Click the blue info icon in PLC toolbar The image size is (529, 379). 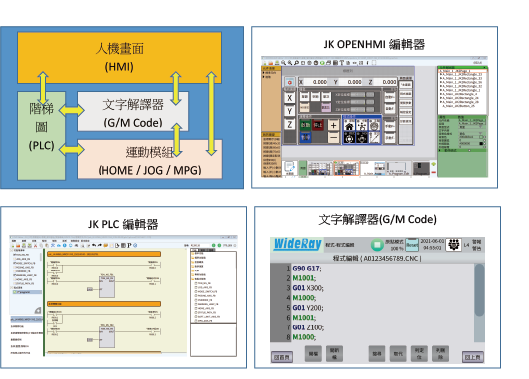click(x=64, y=245)
